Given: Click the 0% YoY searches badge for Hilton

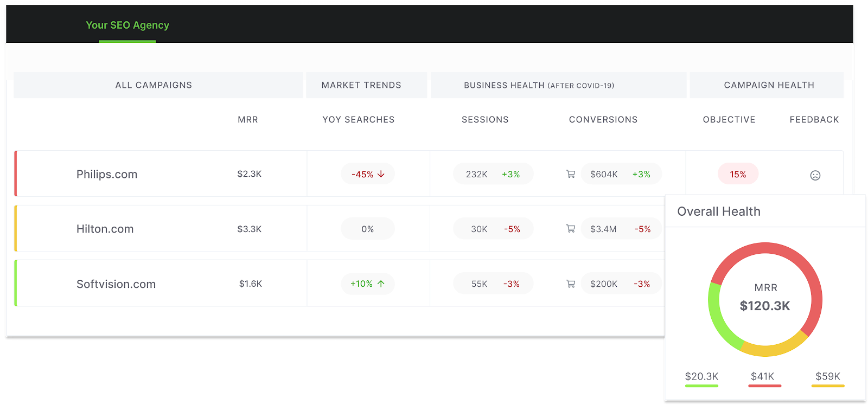Looking at the screenshot, I should [367, 229].
